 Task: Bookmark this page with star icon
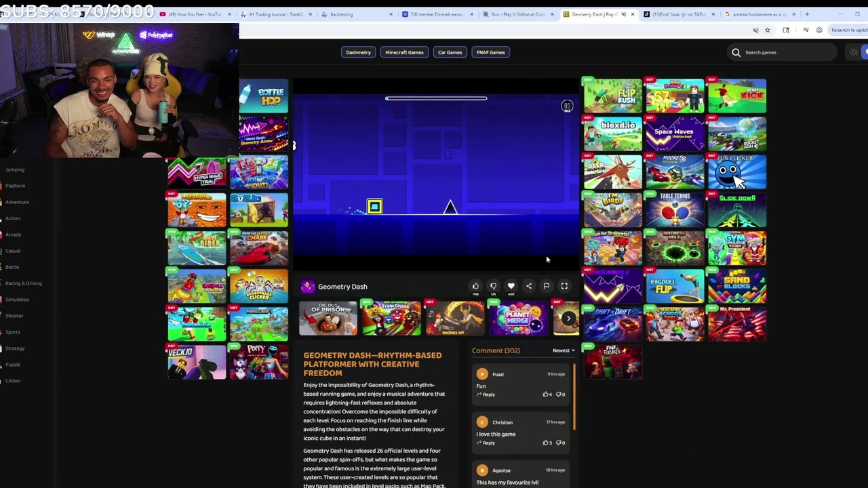(768, 30)
